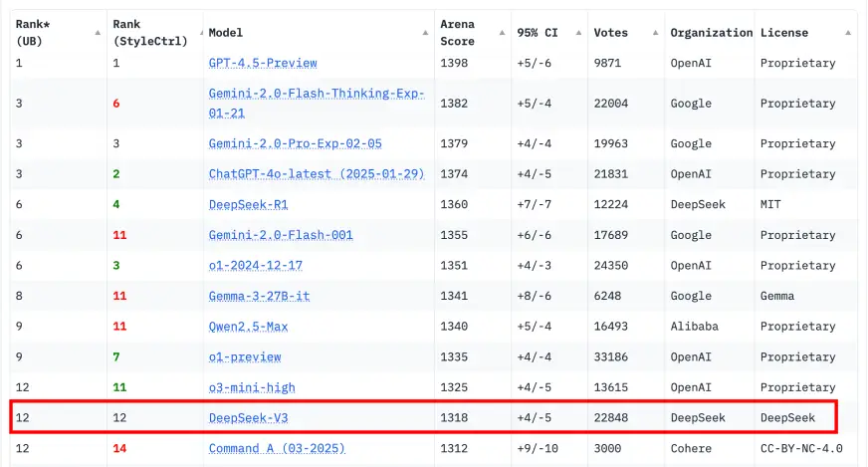Select the 9871 votes cell
Screen dimensions: 868x467
coord(607,63)
